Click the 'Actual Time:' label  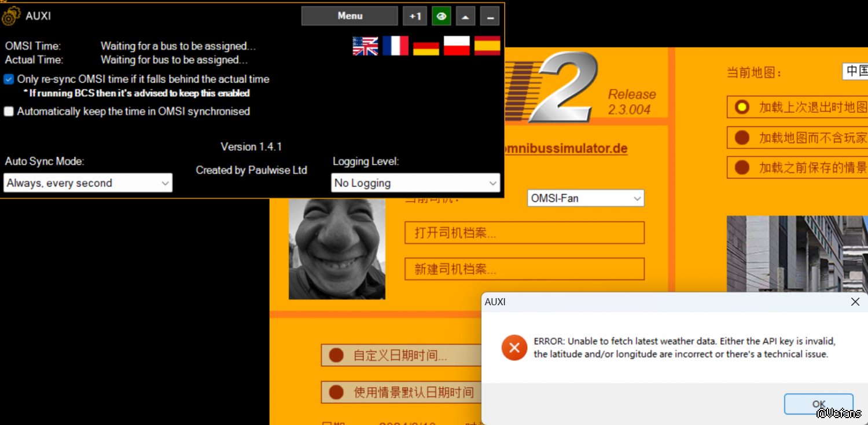click(34, 60)
